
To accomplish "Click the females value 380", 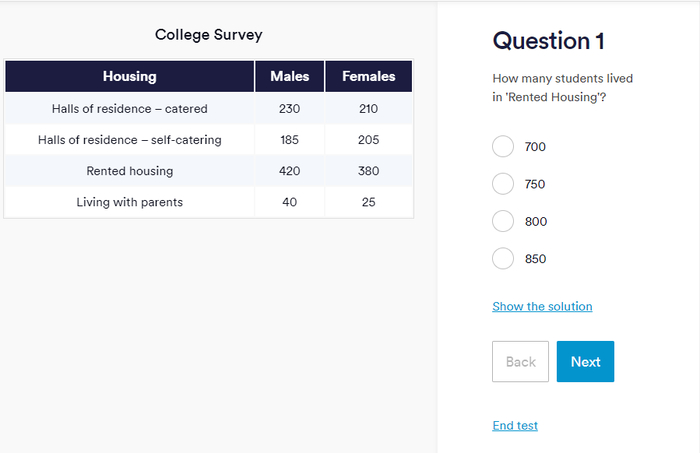I will pos(368,171).
